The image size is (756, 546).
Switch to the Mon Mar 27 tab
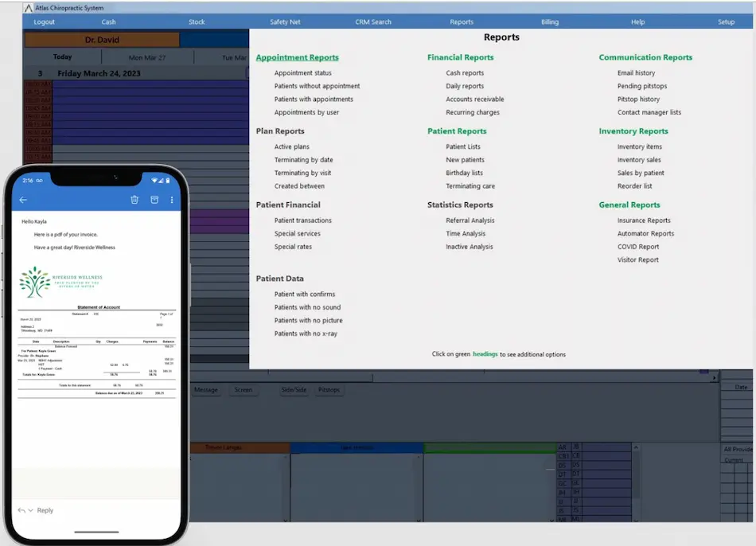(x=147, y=57)
